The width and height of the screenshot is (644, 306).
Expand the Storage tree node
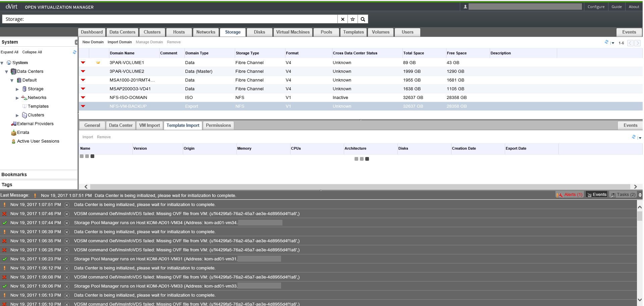17,89
